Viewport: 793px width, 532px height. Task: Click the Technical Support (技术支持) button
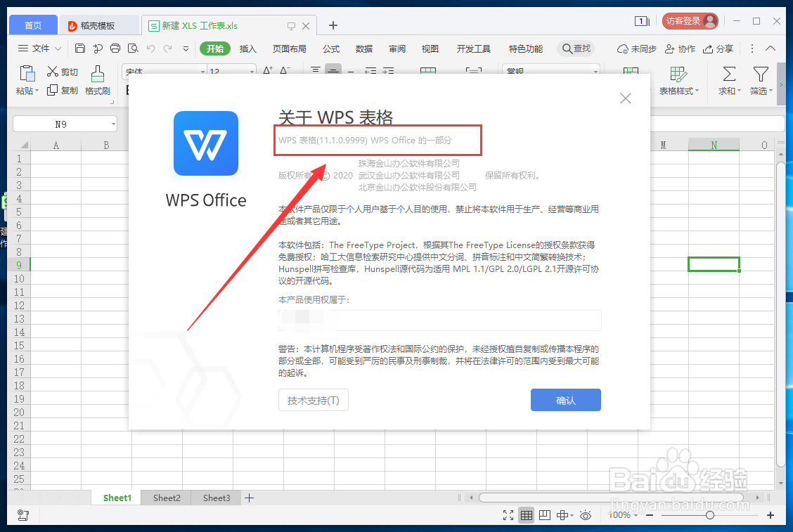point(313,400)
